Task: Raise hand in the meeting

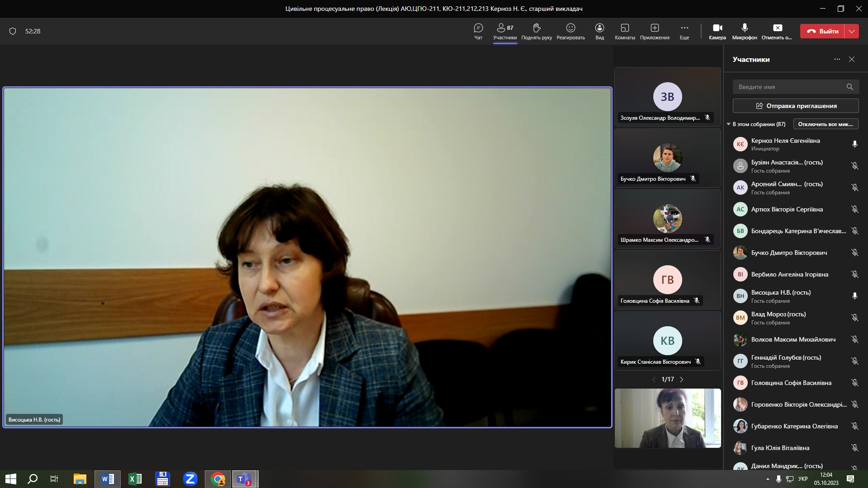Action: point(537,31)
